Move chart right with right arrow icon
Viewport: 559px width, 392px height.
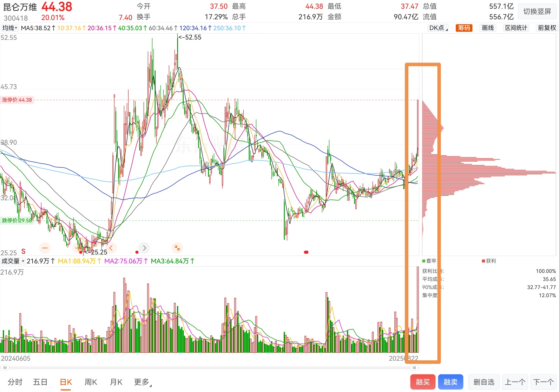[x=144, y=248]
